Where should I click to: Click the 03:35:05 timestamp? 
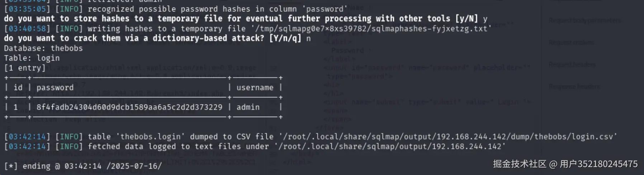click(27, 9)
